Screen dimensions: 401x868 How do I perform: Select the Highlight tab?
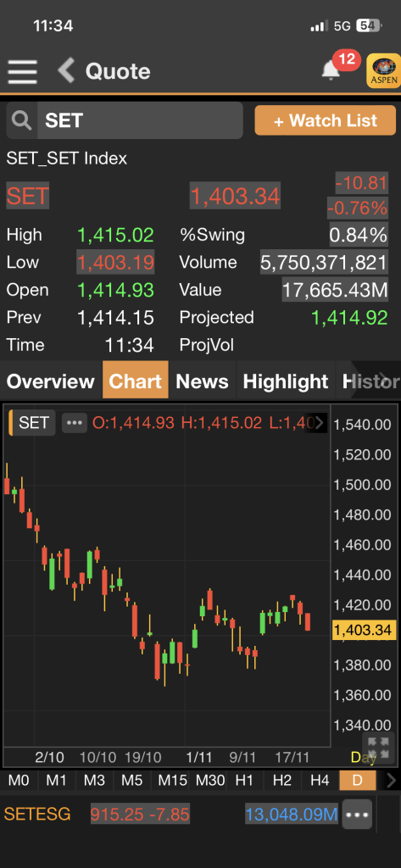click(286, 381)
